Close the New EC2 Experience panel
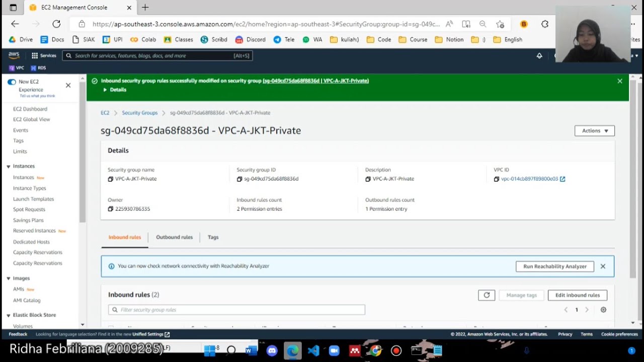The height and width of the screenshot is (362, 644). pos(68,85)
